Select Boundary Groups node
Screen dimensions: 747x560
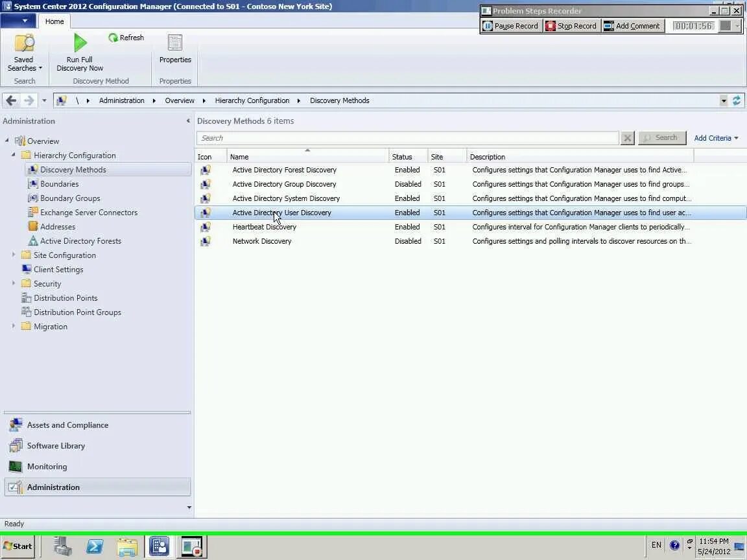point(69,198)
